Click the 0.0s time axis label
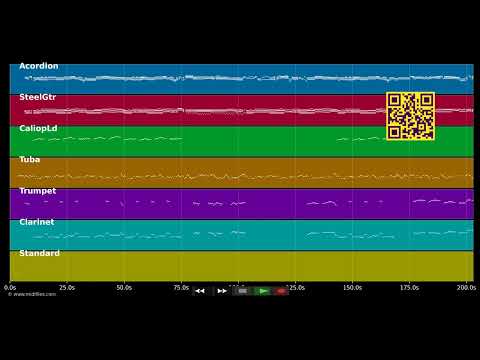The width and height of the screenshot is (480, 360). (x=10, y=287)
